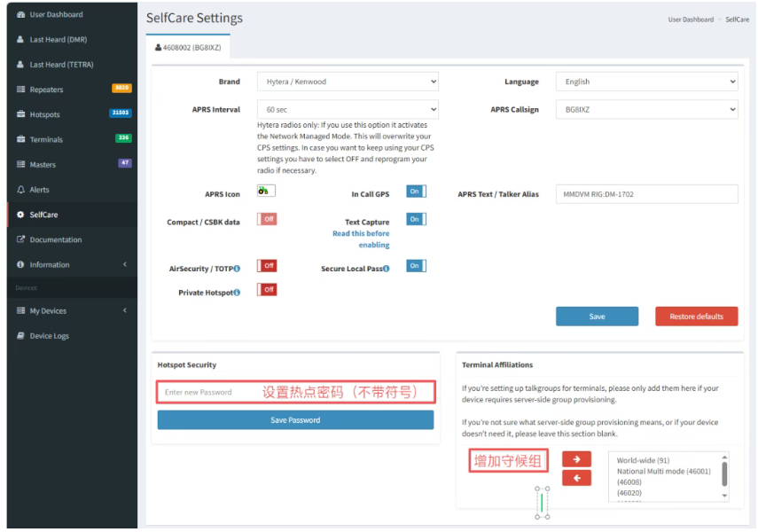Click the red left-arrow remove talkgroup button

coord(576,479)
